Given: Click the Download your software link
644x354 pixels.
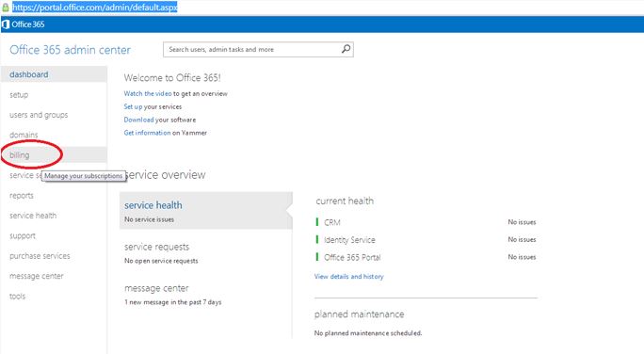Looking at the screenshot, I should coord(138,120).
